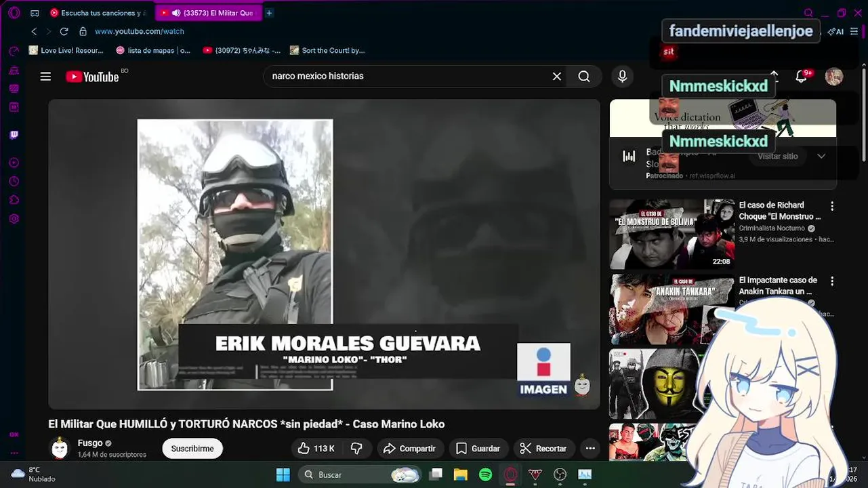Click the title 'El caso de Richard Choque'
Image resolution: width=868 pixels, height=488 pixels.
tap(779, 211)
